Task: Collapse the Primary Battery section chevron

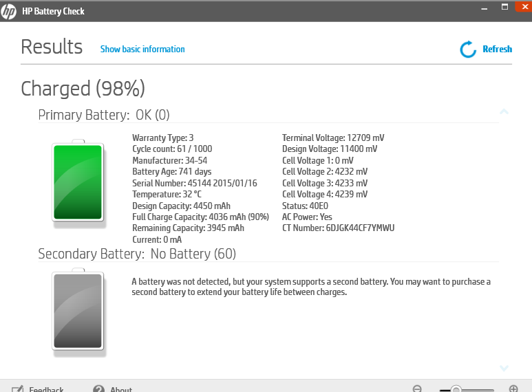Action: 504,111
